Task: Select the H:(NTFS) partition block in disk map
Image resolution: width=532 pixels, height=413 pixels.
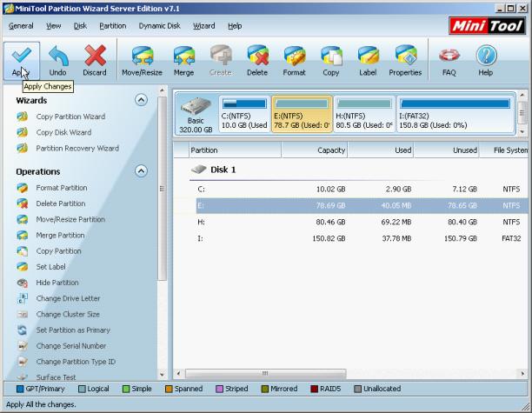Action: [x=364, y=115]
